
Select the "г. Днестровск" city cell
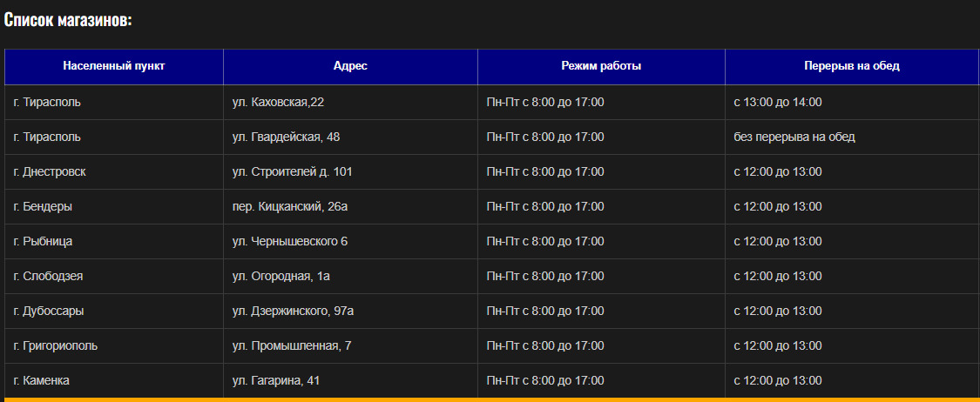[50, 172]
